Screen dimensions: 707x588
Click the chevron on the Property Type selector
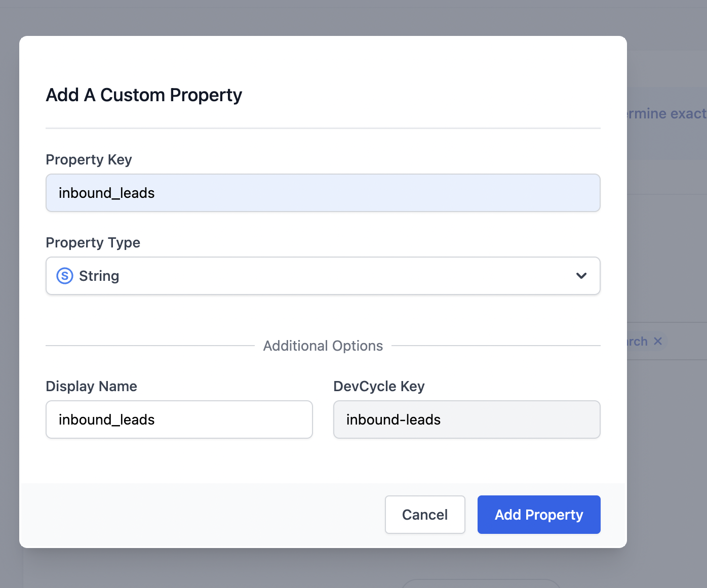point(580,276)
